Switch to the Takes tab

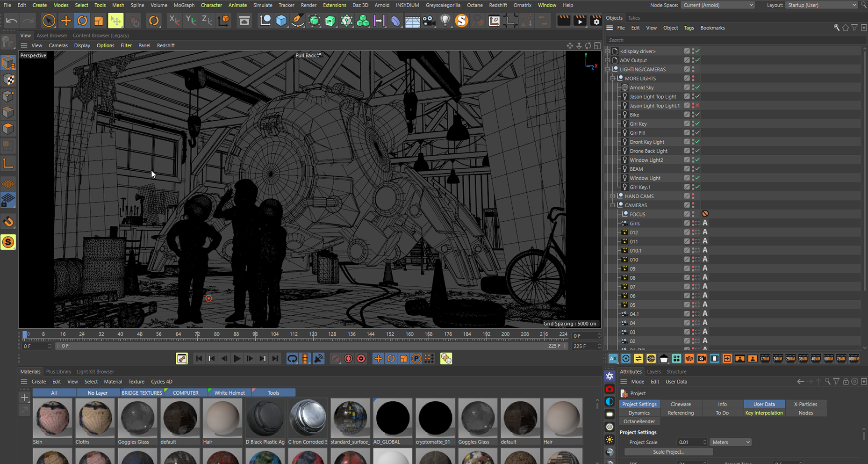tap(634, 18)
